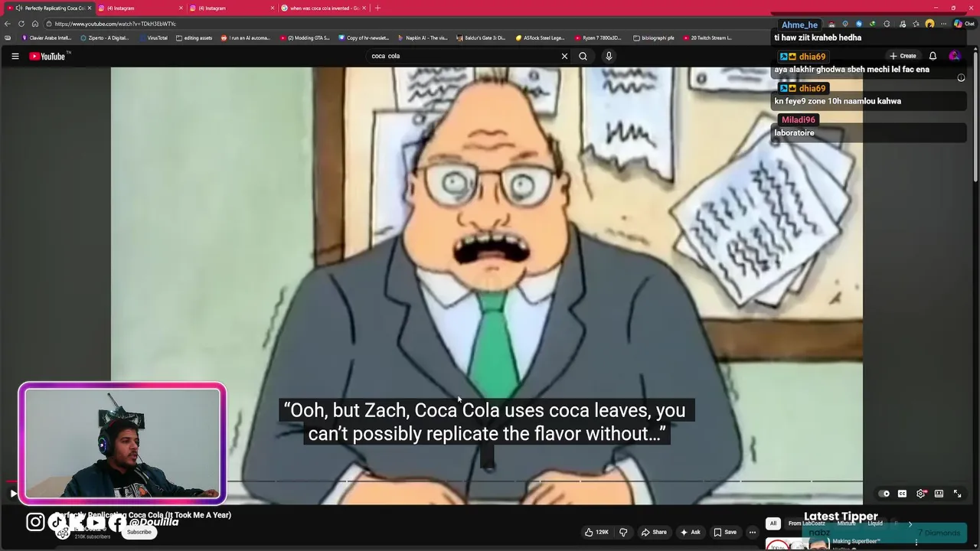Open VirusTotal bookmark
Screen dimensions: 980x551
[153, 37]
